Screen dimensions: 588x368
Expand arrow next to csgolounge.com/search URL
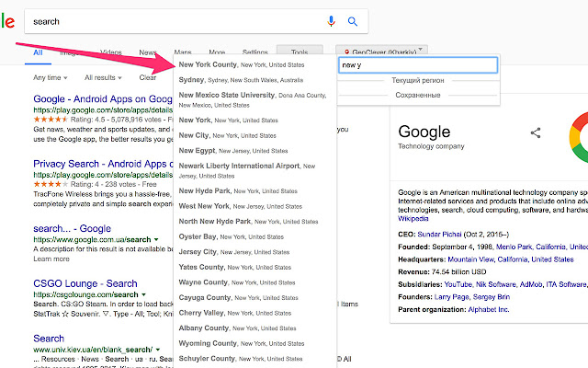[143, 294]
